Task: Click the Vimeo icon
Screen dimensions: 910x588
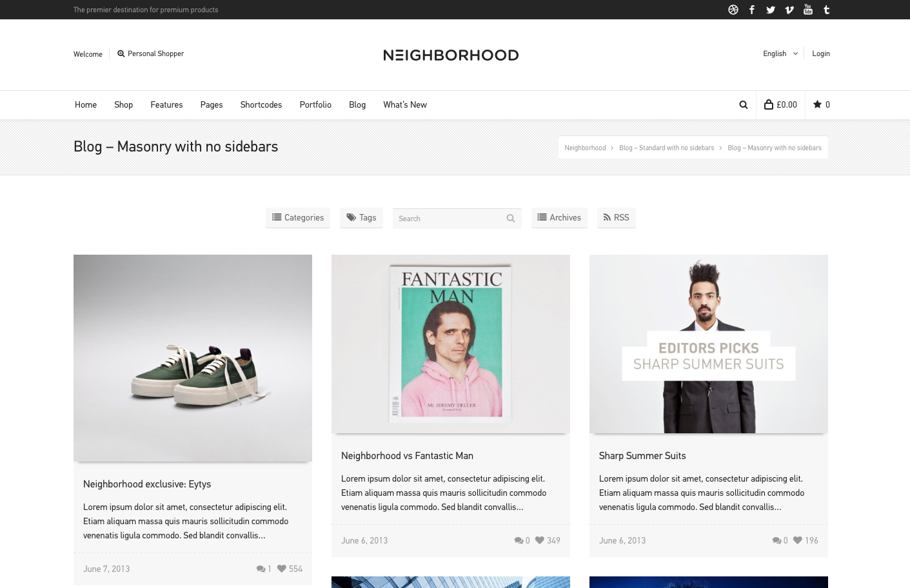Action: pyautogui.click(x=789, y=10)
